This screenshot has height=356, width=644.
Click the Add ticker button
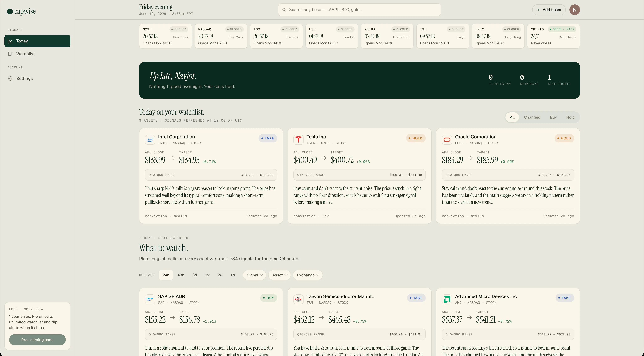click(549, 10)
